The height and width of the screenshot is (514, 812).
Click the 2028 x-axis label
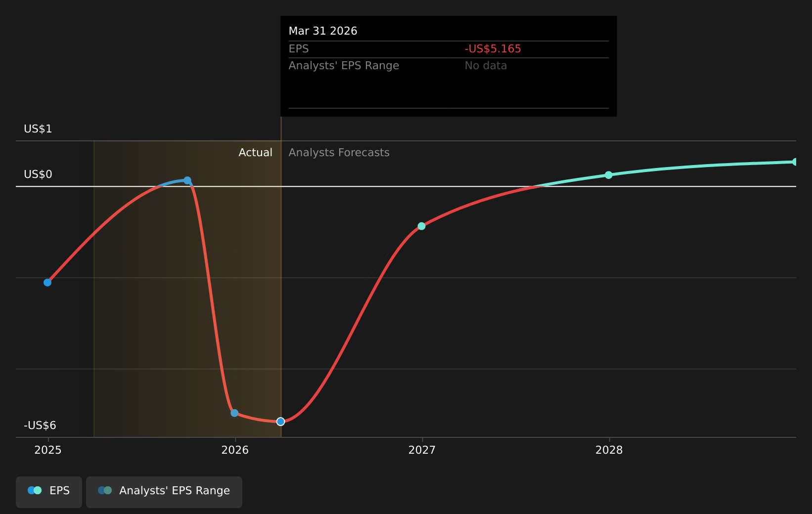(609, 450)
